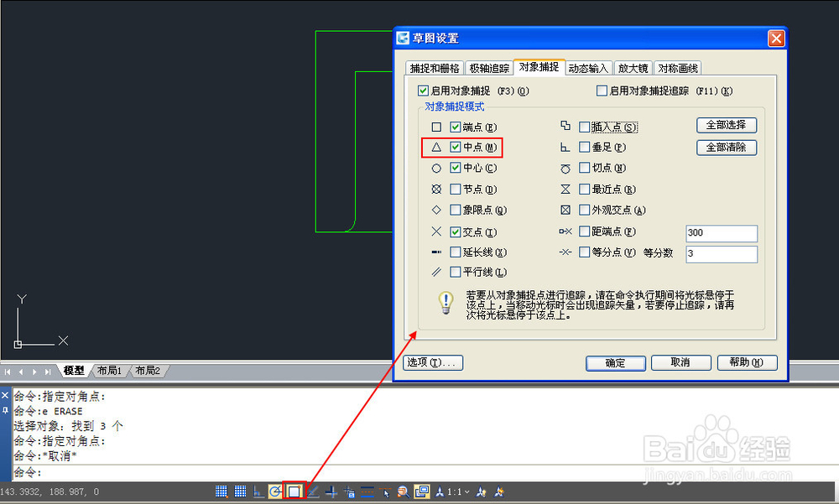Switch to the 极轴追踪 tab
Viewport: 839px width, 504px height.
(489, 67)
